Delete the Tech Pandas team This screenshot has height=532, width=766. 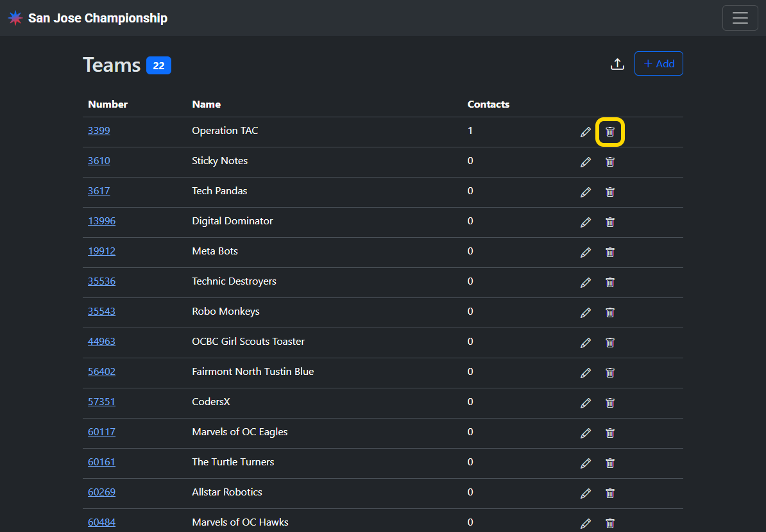(x=610, y=192)
